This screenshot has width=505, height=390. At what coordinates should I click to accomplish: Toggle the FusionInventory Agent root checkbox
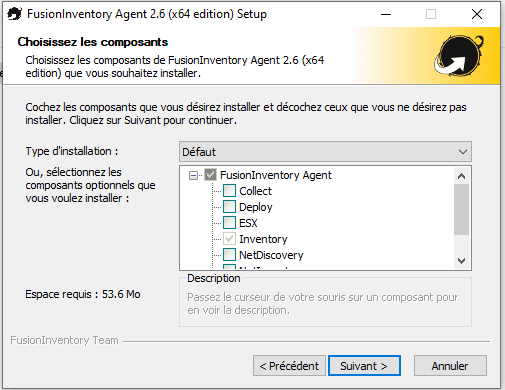[210, 175]
